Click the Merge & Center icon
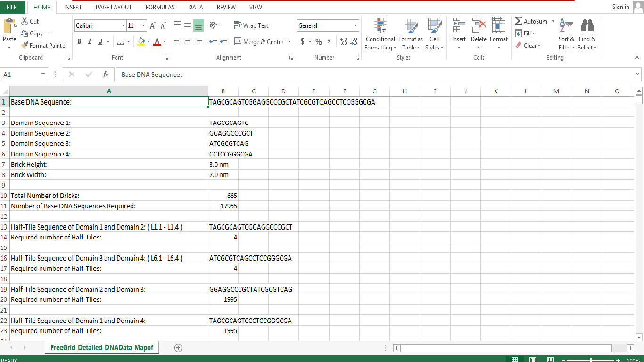This screenshot has width=644, height=362. (x=238, y=42)
